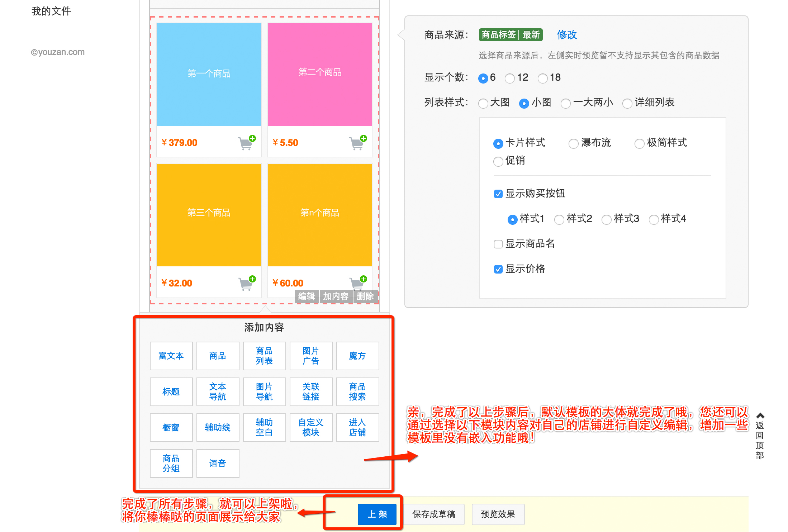Select buy button 样式2
Viewport: 788px width, 532px height.
point(559,219)
